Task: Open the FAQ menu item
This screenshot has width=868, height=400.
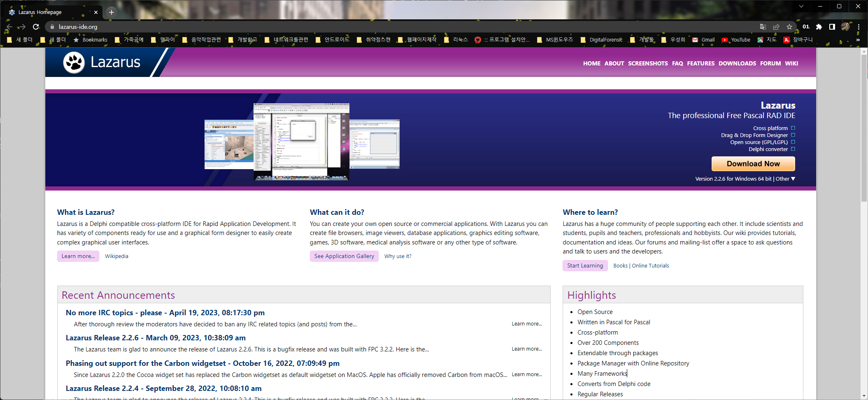Action: (x=677, y=63)
